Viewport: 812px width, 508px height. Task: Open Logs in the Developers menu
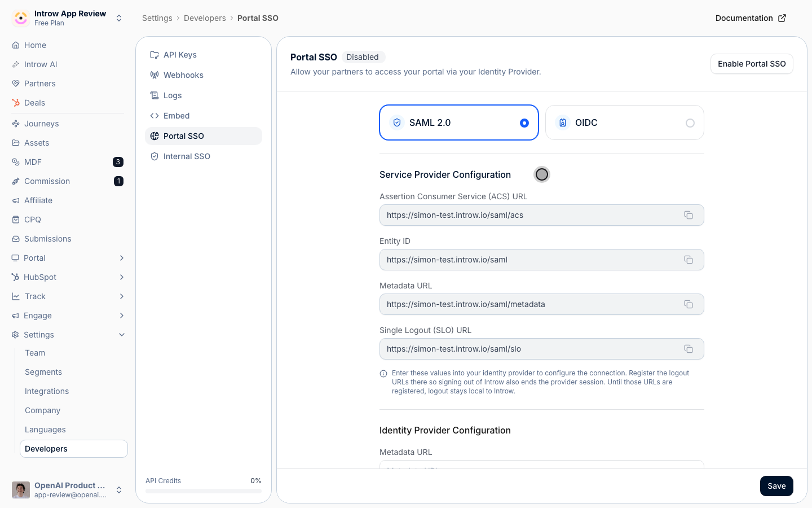tap(204, 95)
